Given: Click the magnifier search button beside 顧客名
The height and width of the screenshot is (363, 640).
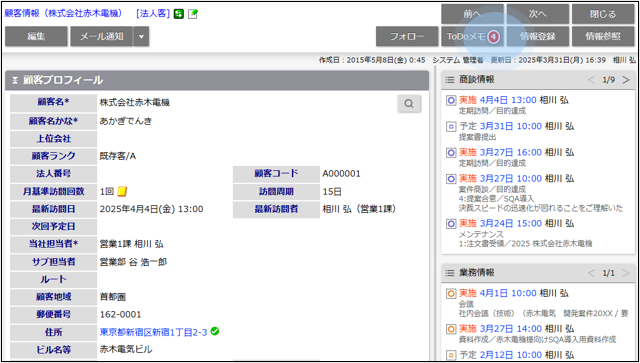Looking at the screenshot, I should (409, 103).
